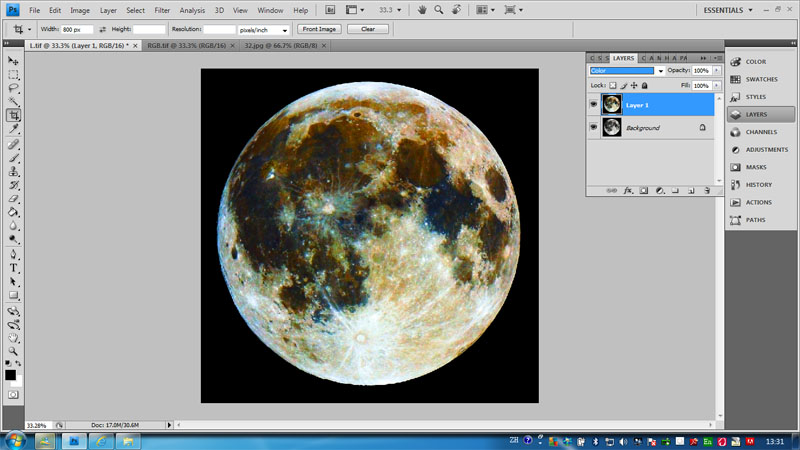Image resolution: width=800 pixels, height=450 pixels.
Task: Click the Delete layer trash icon
Action: 706,190
